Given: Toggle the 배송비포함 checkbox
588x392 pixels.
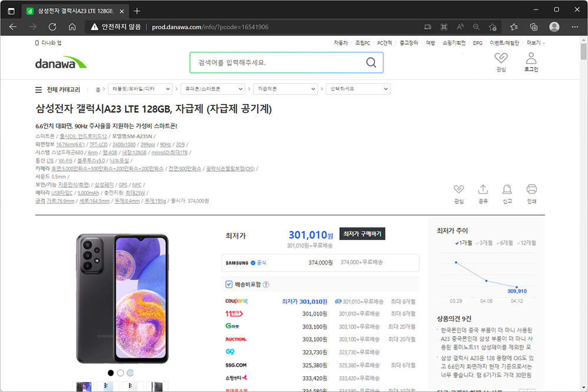Looking at the screenshot, I should pos(229,284).
